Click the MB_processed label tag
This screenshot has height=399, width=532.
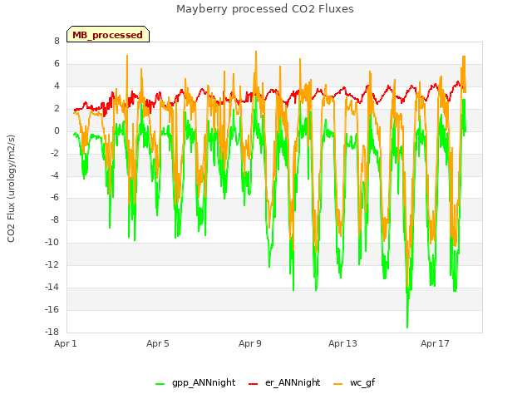pos(108,34)
